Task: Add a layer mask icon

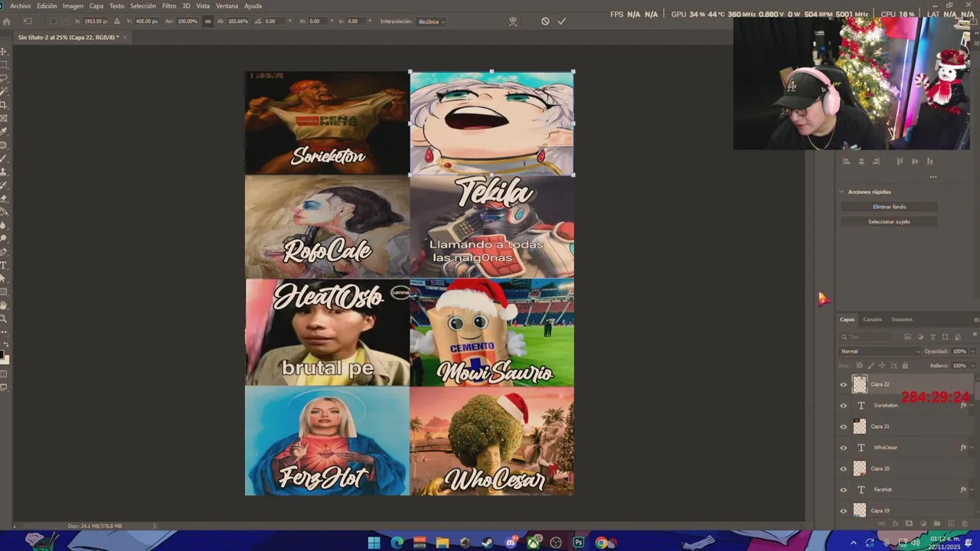Action: click(x=909, y=523)
